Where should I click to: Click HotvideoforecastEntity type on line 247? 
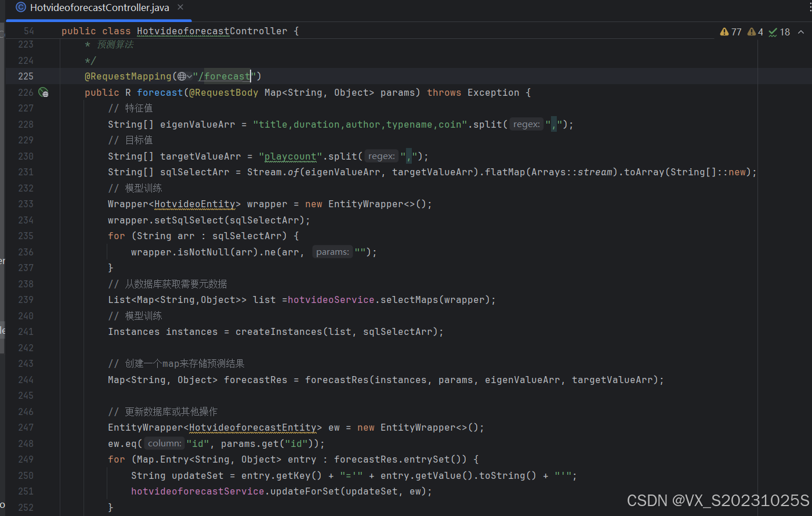click(253, 427)
